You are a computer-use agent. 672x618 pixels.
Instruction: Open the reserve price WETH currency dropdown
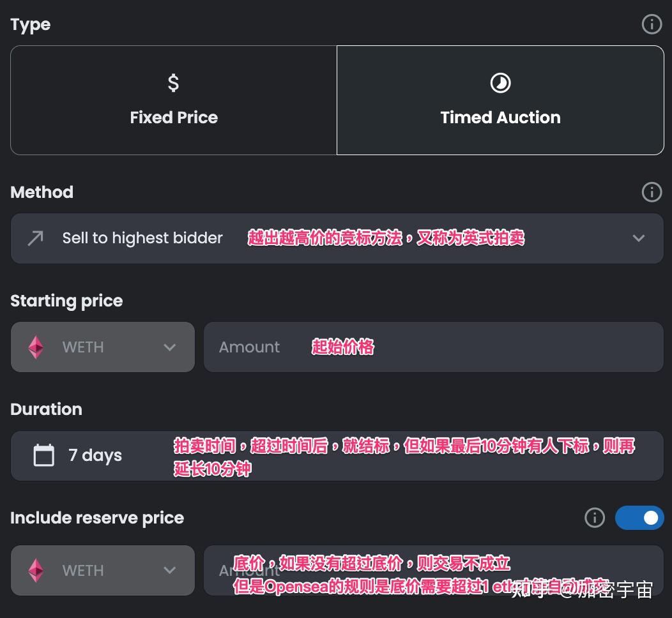(x=169, y=571)
